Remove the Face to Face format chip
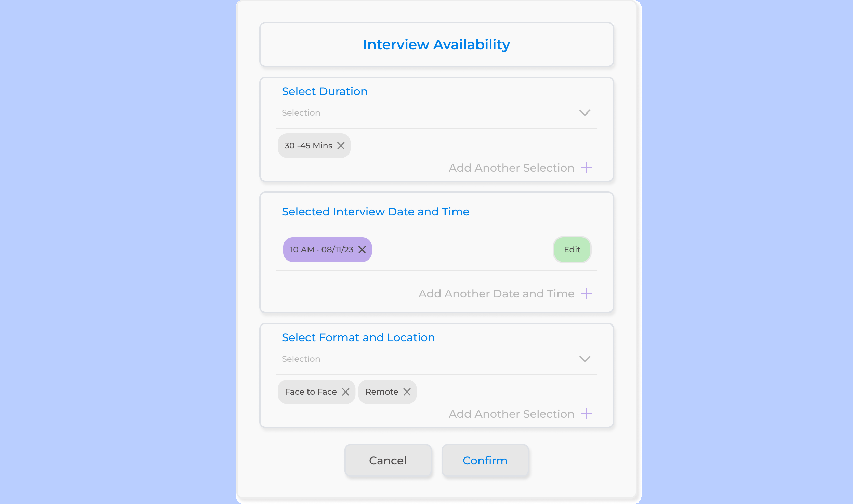Image resolution: width=853 pixels, height=504 pixels. pyautogui.click(x=346, y=392)
